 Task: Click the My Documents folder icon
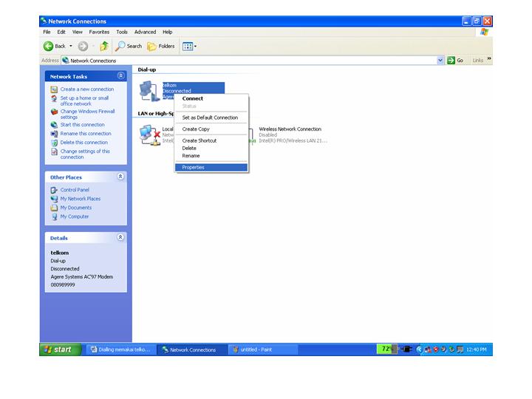pyautogui.click(x=54, y=208)
